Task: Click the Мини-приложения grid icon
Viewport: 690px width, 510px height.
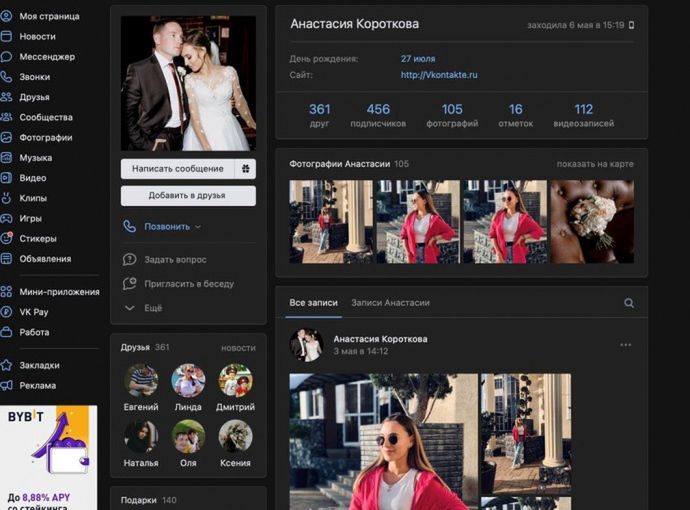Action: tap(6, 292)
